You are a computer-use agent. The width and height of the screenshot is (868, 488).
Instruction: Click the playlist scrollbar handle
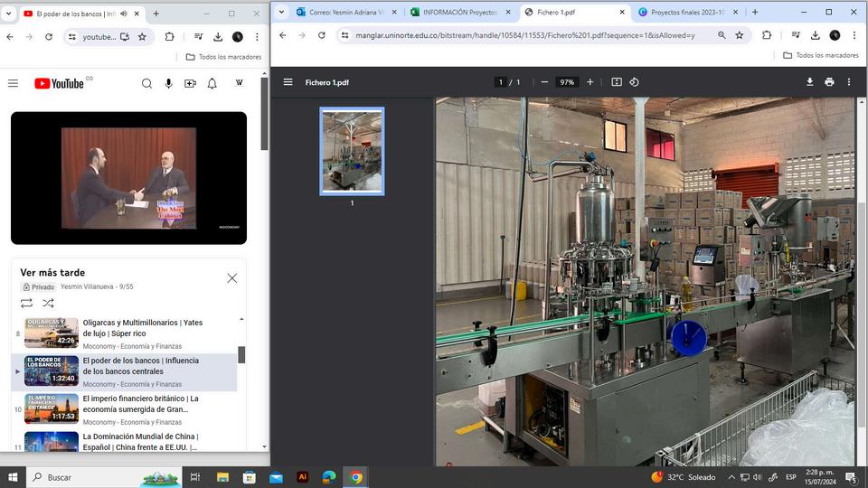[241, 354]
